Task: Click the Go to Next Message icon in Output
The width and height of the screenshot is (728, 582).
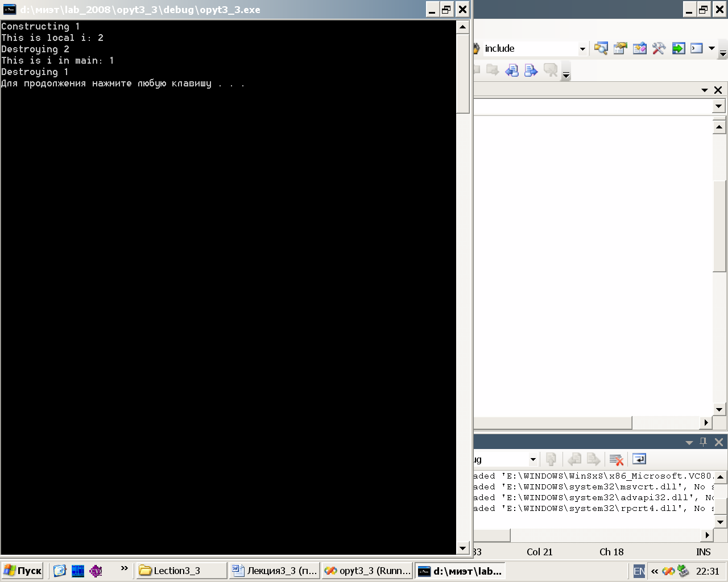Action: tap(593, 459)
